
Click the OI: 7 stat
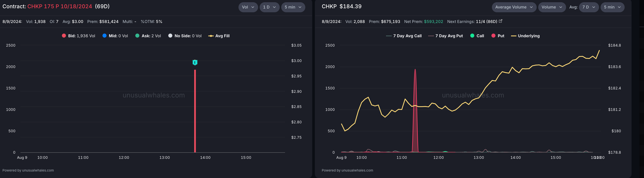[x=54, y=22]
